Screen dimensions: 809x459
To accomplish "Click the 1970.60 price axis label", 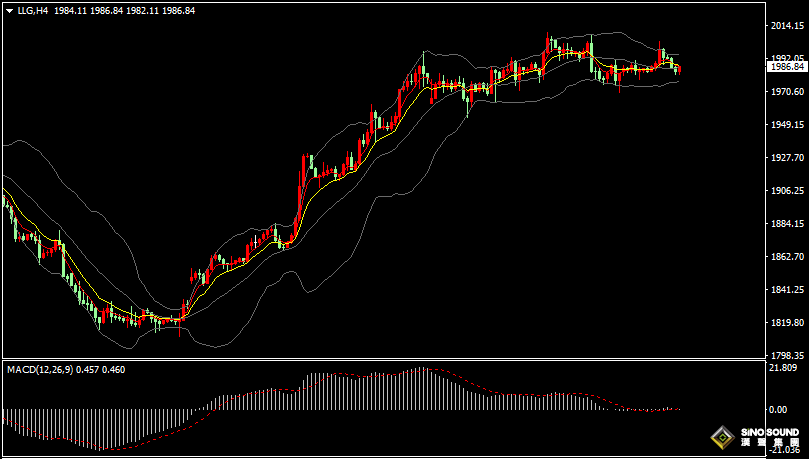I will coord(786,92).
